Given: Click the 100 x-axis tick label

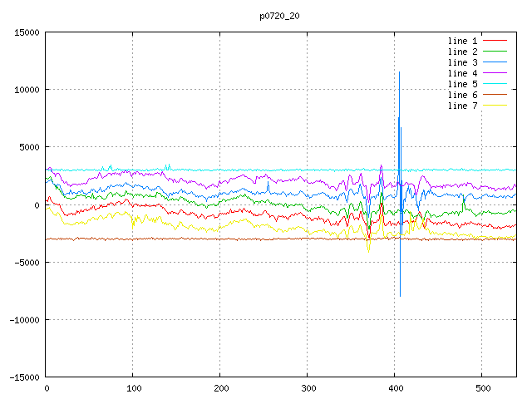Looking at the screenshot, I should (x=133, y=388).
